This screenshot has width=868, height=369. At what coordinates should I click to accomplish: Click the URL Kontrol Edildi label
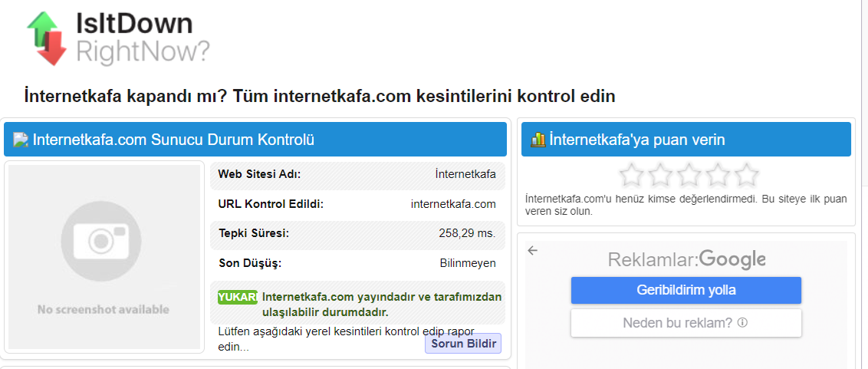[x=271, y=204]
